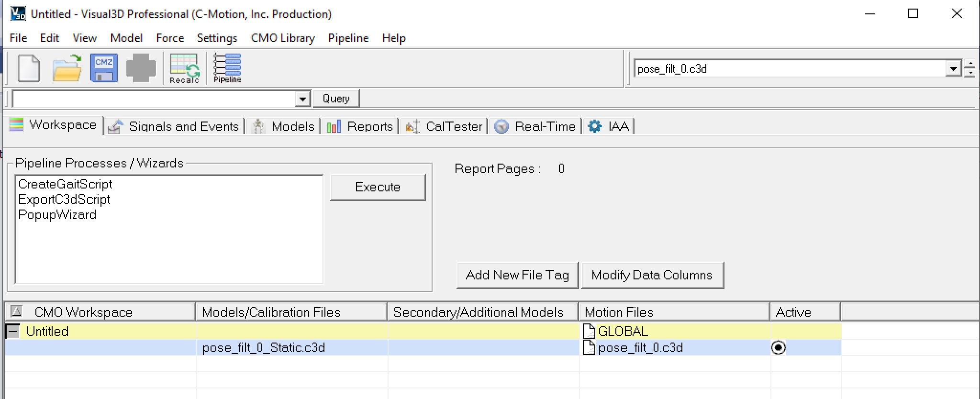This screenshot has height=399, width=980.
Task: Select CreateGaitScript in the pipeline list
Action: click(65, 184)
